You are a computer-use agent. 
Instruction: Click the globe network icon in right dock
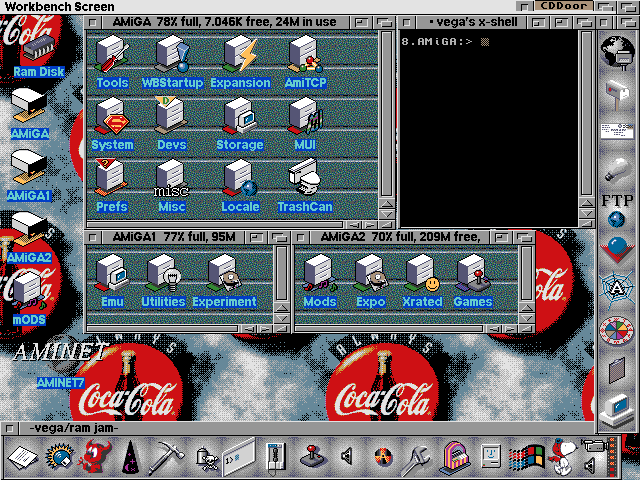[617, 52]
